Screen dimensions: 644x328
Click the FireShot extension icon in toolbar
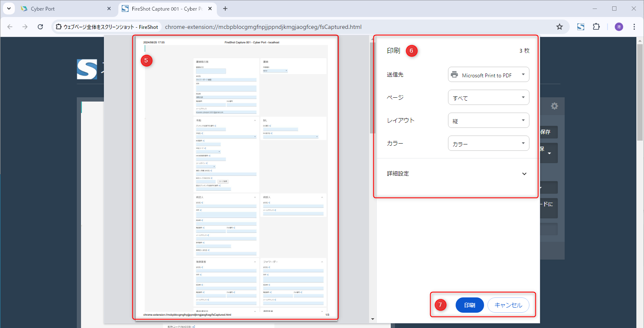tap(581, 27)
